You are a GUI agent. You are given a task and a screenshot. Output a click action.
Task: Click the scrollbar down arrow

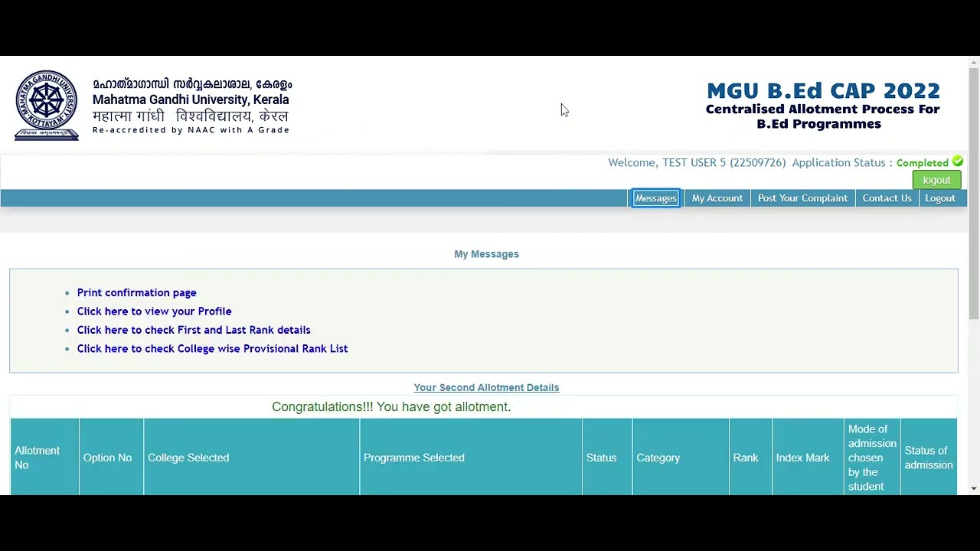click(x=974, y=488)
